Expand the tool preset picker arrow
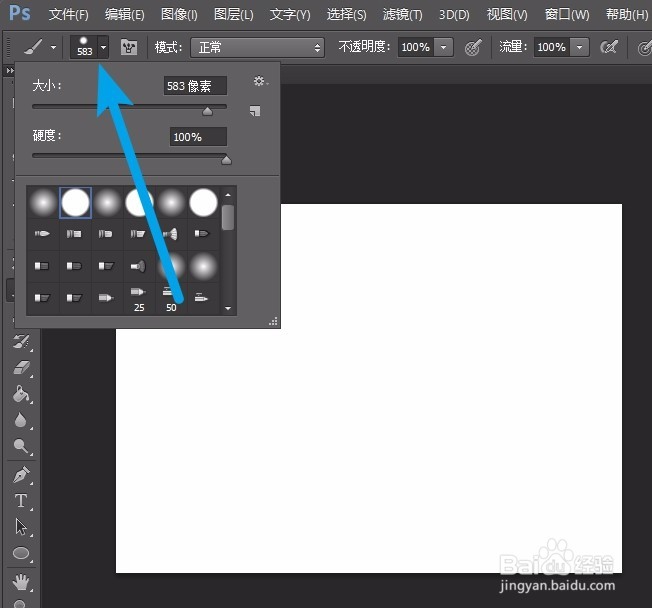Screen dimensions: 652x608 (x=53, y=47)
